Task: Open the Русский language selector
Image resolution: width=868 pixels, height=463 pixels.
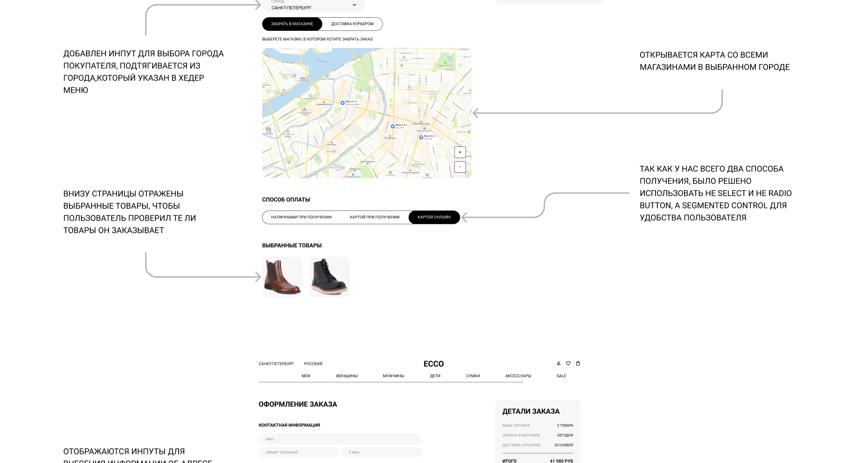Action: tap(313, 364)
